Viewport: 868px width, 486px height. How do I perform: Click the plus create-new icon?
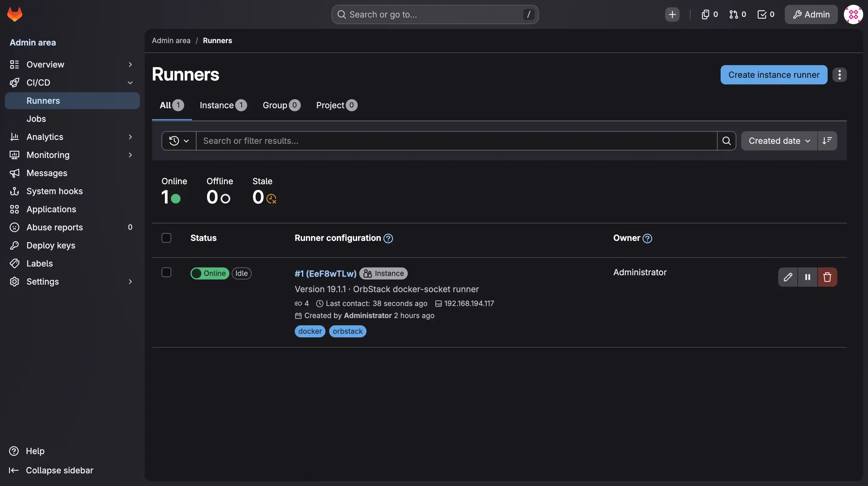coord(672,14)
